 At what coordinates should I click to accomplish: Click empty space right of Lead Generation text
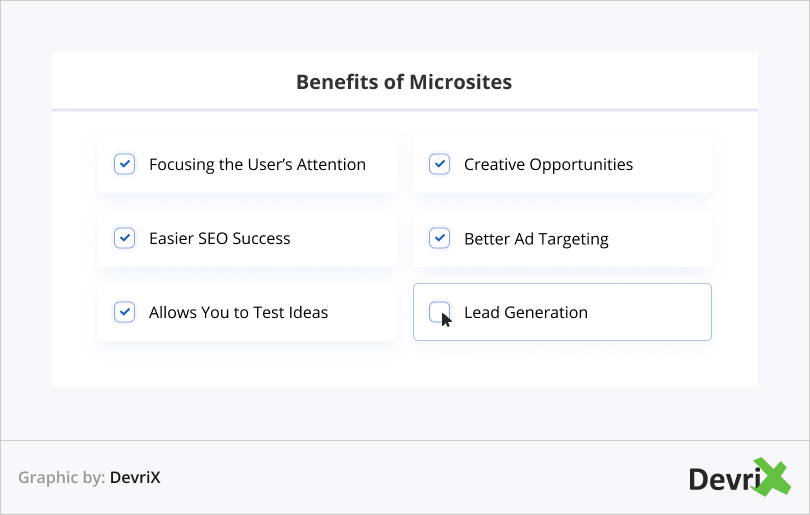(x=650, y=312)
